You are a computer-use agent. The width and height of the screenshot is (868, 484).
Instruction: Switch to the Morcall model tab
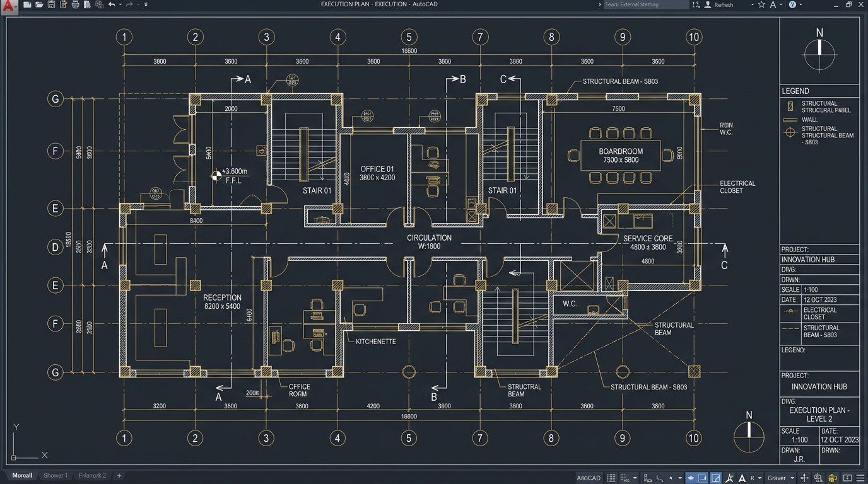(x=23, y=475)
